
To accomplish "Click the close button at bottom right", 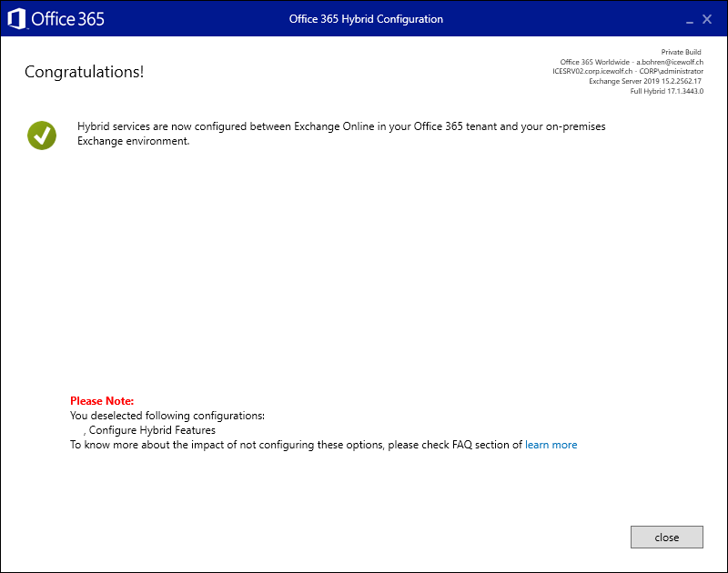I will click(667, 537).
